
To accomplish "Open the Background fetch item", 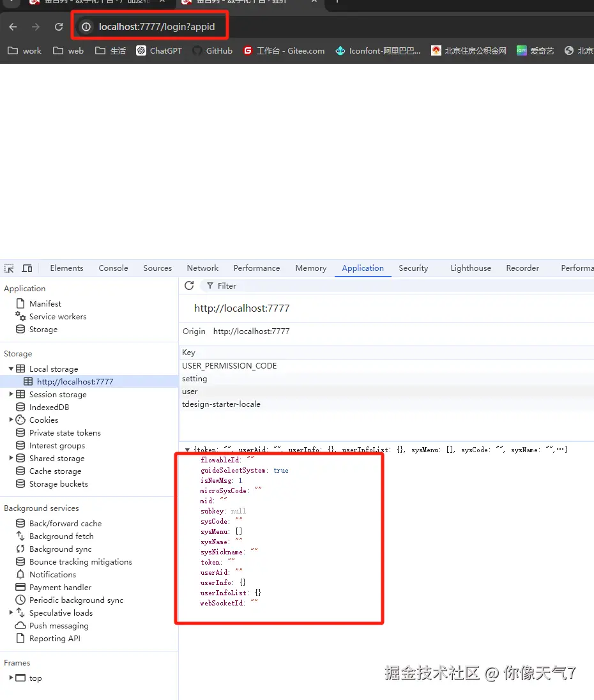I will [x=61, y=536].
